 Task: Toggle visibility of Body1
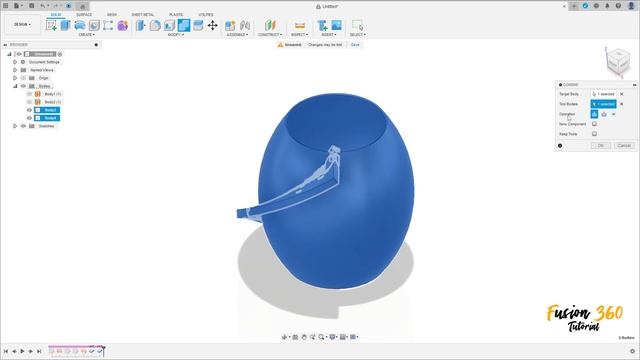pyautogui.click(x=29, y=94)
